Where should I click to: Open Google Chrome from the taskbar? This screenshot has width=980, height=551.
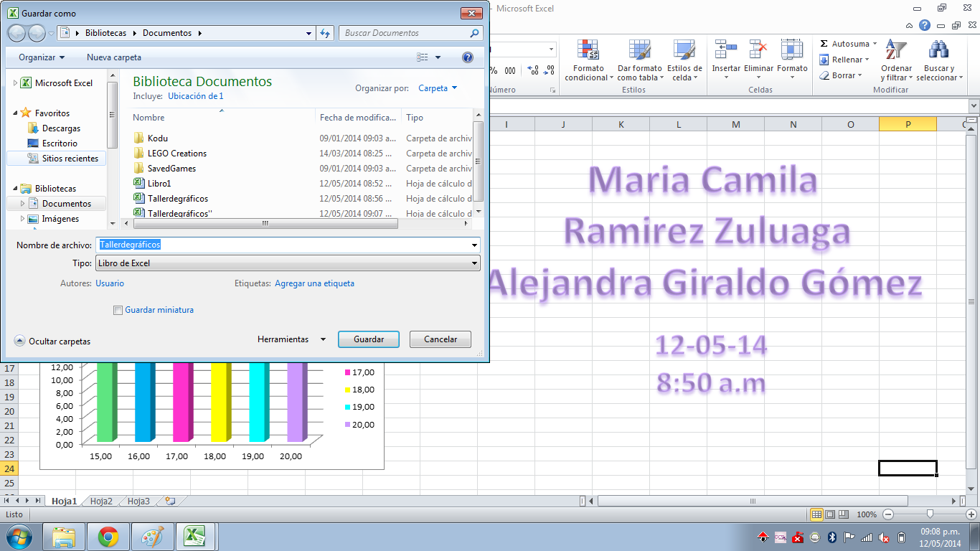pyautogui.click(x=108, y=537)
